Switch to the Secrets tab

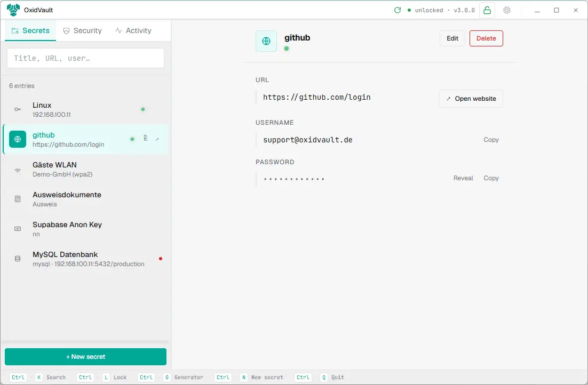[x=30, y=30]
